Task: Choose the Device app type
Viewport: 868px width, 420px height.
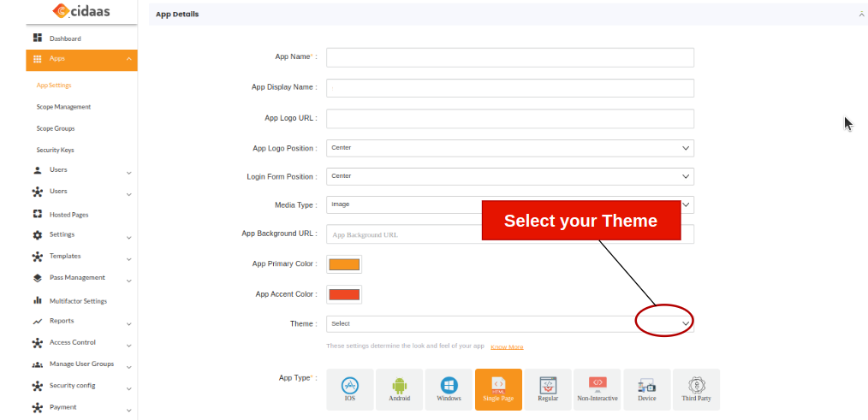Action: (x=646, y=389)
